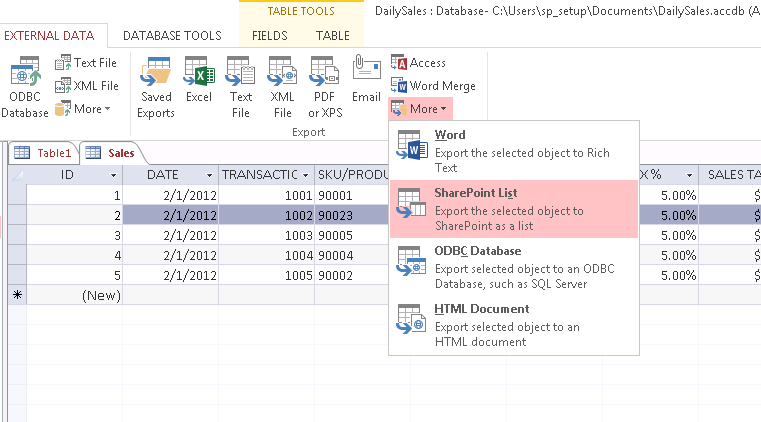Export as Email attachment
This screenshot has height=422, width=761.
[366, 80]
